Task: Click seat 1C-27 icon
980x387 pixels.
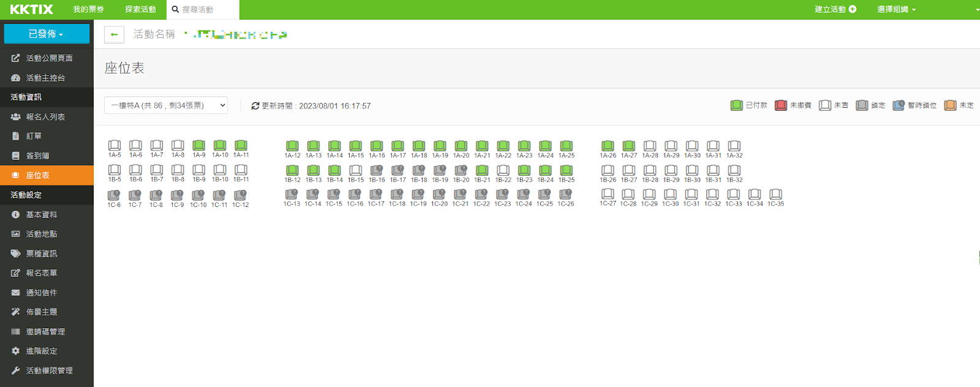Action: [608, 193]
